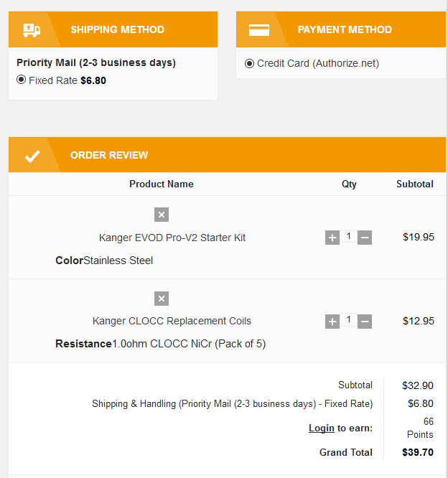448x478 pixels.
Task: Select Credit Card (Authorize.net) payment option
Action: click(249, 63)
